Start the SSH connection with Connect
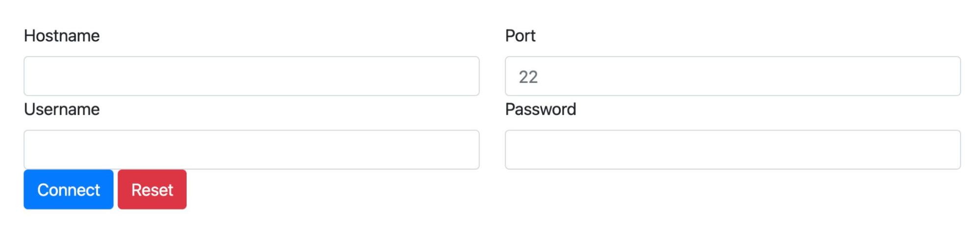Image resolution: width=980 pixels, height=243 pixels. [x=68, y=189]
